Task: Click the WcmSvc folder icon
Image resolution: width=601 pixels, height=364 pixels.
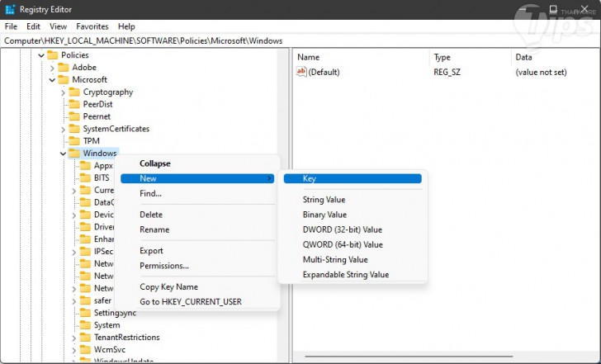Action: [x=85, y=349]
